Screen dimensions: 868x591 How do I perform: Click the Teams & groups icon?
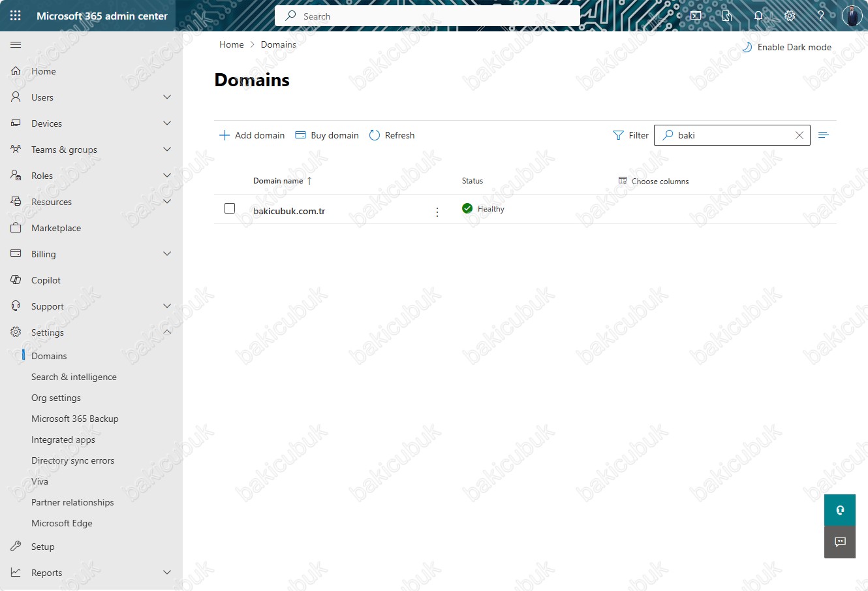click(x=16, y=149)
